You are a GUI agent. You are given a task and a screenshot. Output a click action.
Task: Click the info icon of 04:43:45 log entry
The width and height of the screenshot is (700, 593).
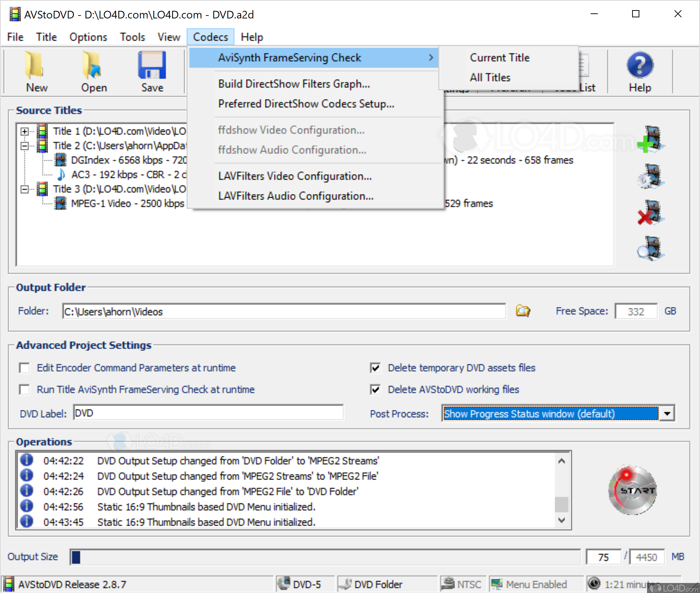(x=27, y=521)
